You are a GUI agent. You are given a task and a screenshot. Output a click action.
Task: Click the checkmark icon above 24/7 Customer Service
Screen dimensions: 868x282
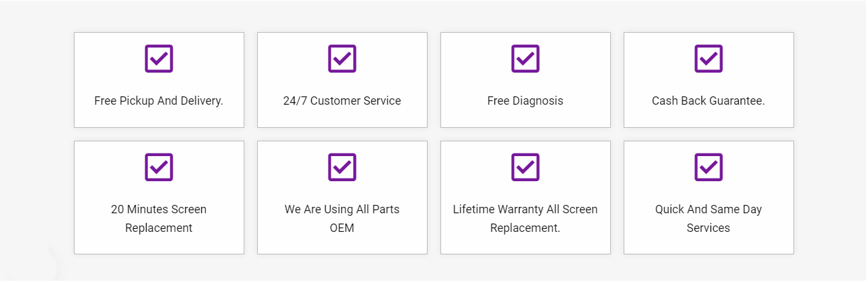click(342, 58)
